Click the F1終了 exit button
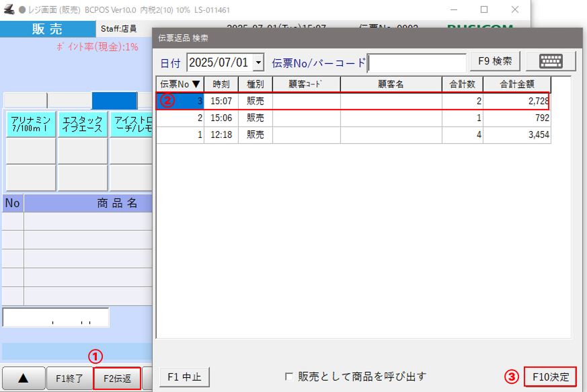This screenshot has height=392, width=587. (x=70, y=379)
